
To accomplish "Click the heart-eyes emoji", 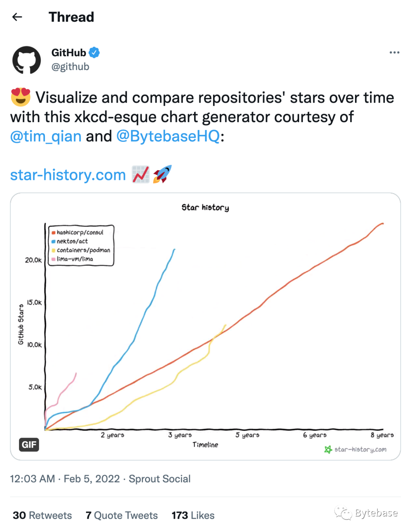I will click(21, 97).
